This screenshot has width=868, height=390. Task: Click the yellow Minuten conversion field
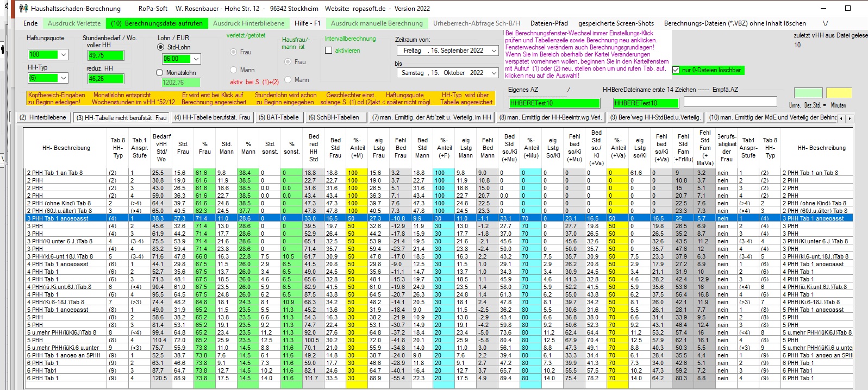point(839,93)
